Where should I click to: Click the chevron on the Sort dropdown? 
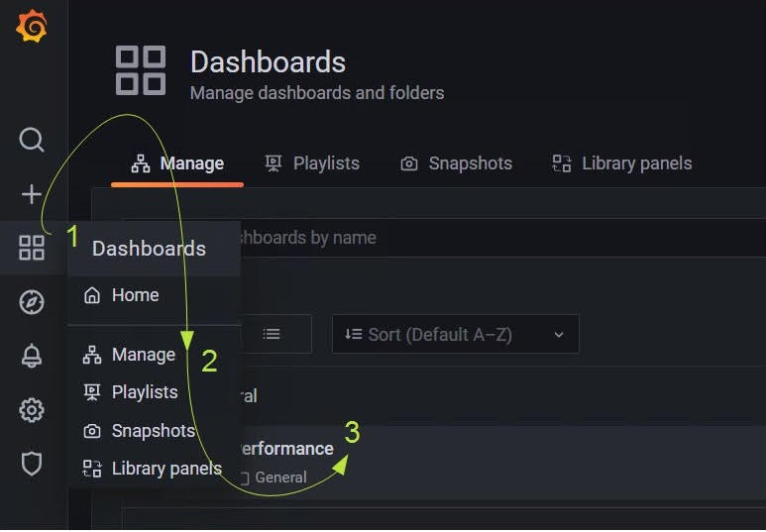click(559, 335)
